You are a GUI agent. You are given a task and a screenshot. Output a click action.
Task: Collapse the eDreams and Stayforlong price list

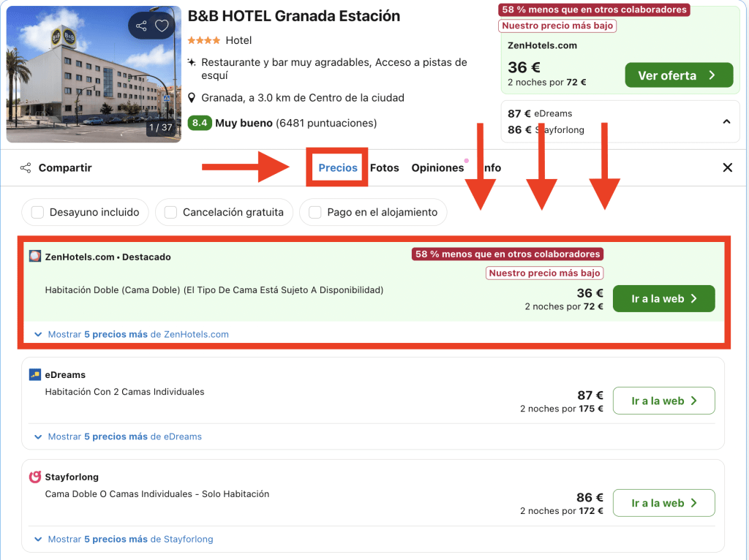click(x=726, y=121)
